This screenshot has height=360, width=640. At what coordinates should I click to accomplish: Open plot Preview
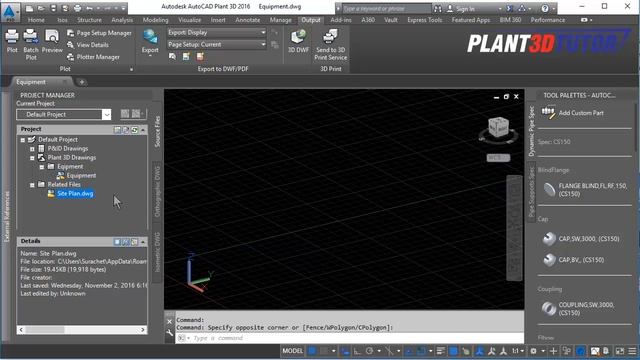[52, 41]
